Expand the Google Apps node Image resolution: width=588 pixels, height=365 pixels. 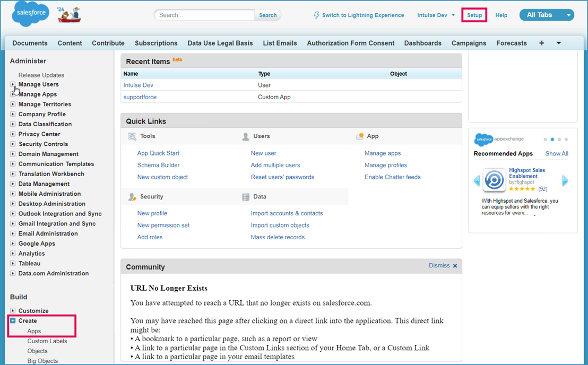[13, 243]
